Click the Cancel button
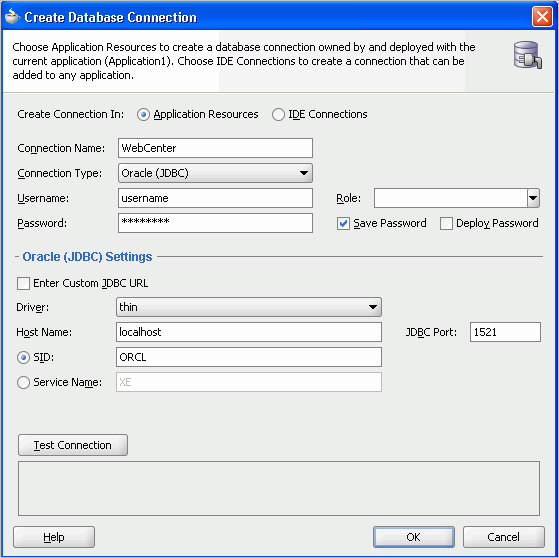 pyautogui.click(x=503, y=537)
